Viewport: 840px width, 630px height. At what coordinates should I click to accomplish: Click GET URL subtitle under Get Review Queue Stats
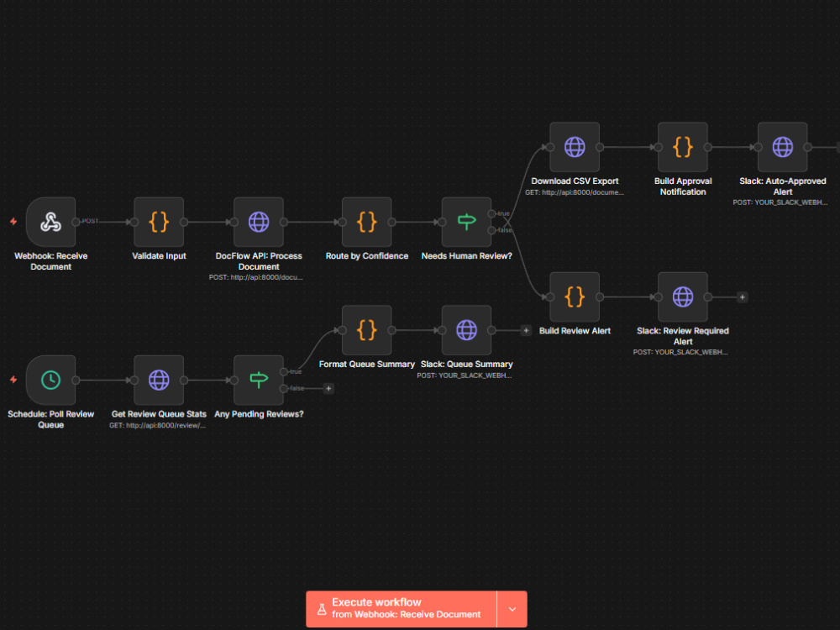(x=158, y=426)
